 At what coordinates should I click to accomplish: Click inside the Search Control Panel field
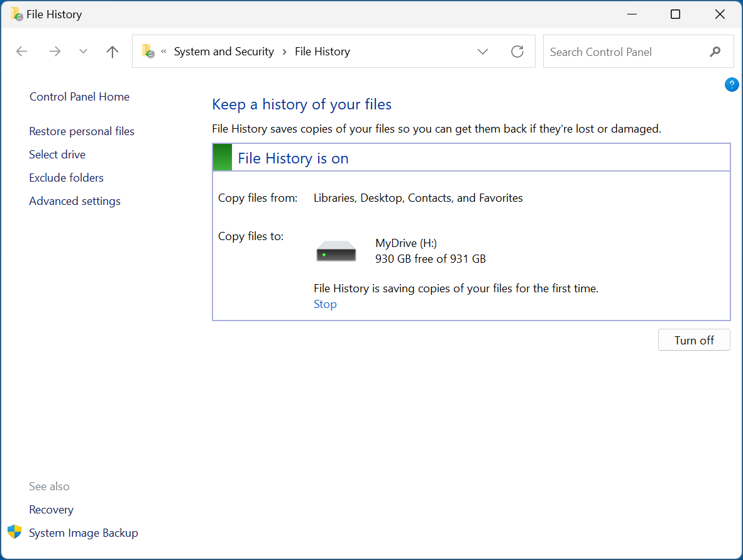click(x=622, y=52)
